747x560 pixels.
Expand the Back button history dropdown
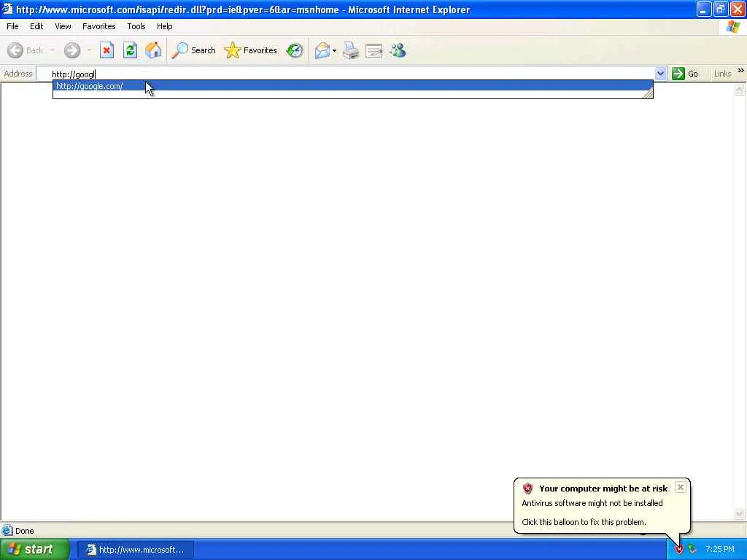pyautogui.click(x=52, y=50)
